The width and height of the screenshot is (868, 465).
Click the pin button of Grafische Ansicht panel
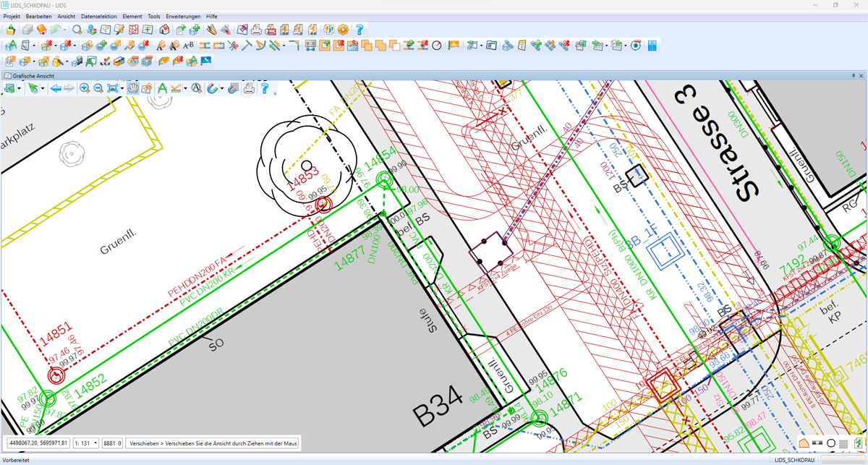(x=853, y=75)
